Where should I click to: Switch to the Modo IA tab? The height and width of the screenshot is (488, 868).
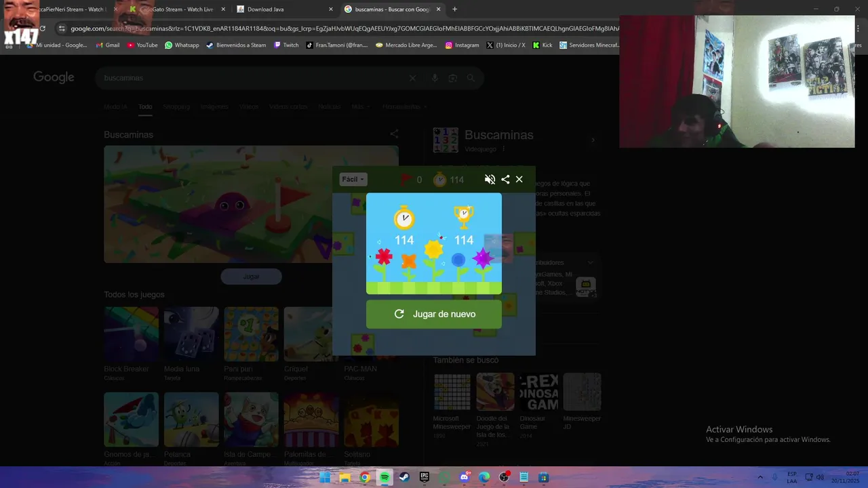tap(115, 107)
